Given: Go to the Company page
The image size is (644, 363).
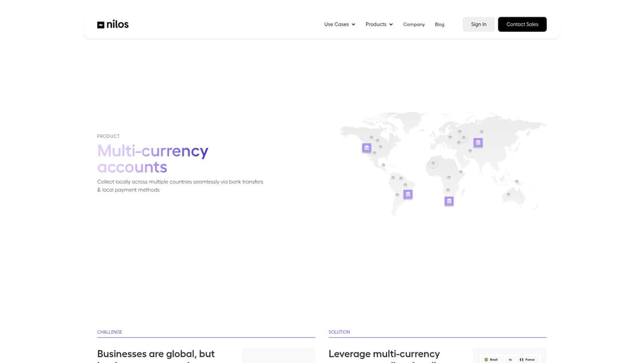Looking at the screenshot, I should click(x=414, y=24).
